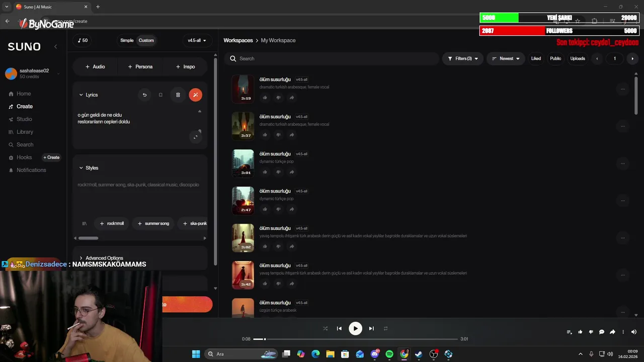This screenshot has width=644, height=362.
Task: Click the + Persona button
Action: [140, 66]
